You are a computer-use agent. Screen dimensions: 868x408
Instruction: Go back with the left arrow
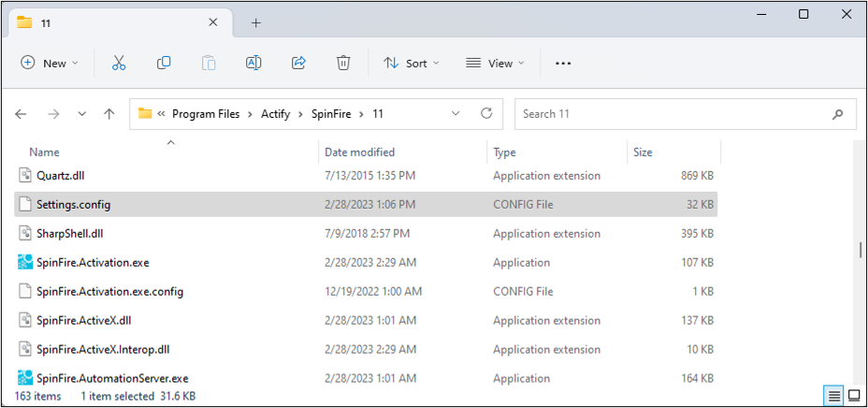[x=21, y=114]
